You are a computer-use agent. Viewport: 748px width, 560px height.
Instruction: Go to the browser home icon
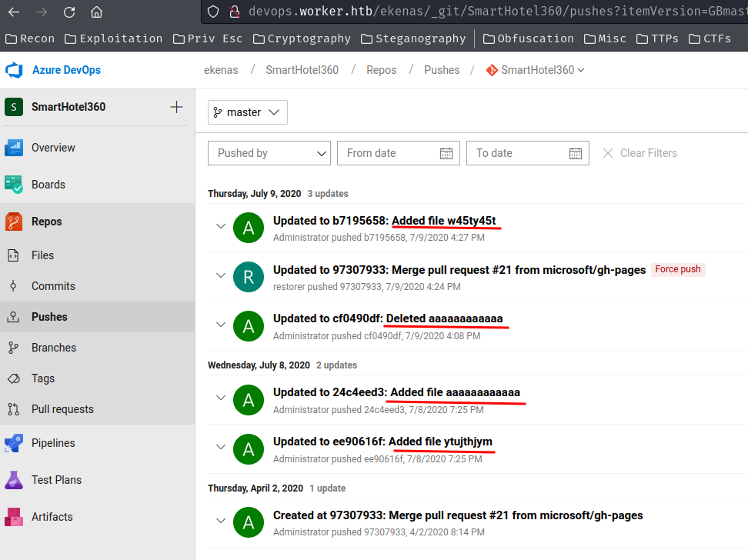pyautogui.click(x=96, y=12)
